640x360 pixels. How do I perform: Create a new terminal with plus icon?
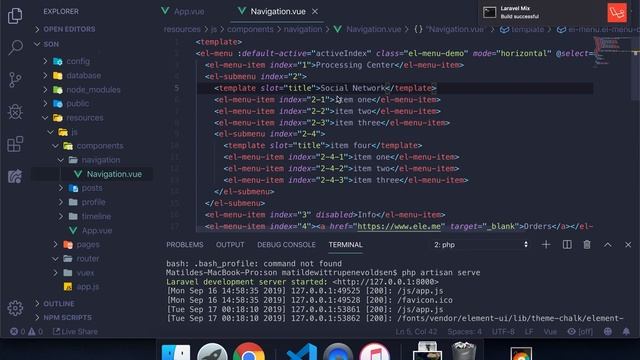pyautogui.click(x=546, y=244)
